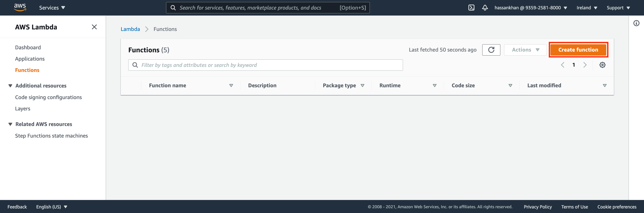Sort by Function name column arrow
The width and height of the screenshot is (644, 213).
coord(231,86)
